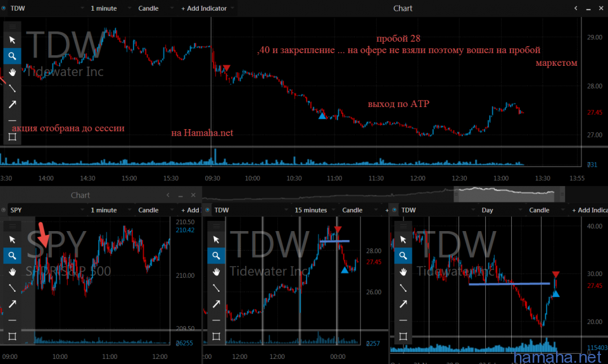The image size is (608, 364).
Task: Select the pointer tool in the TDW 15 minutes chart
Action: (216, 239)
